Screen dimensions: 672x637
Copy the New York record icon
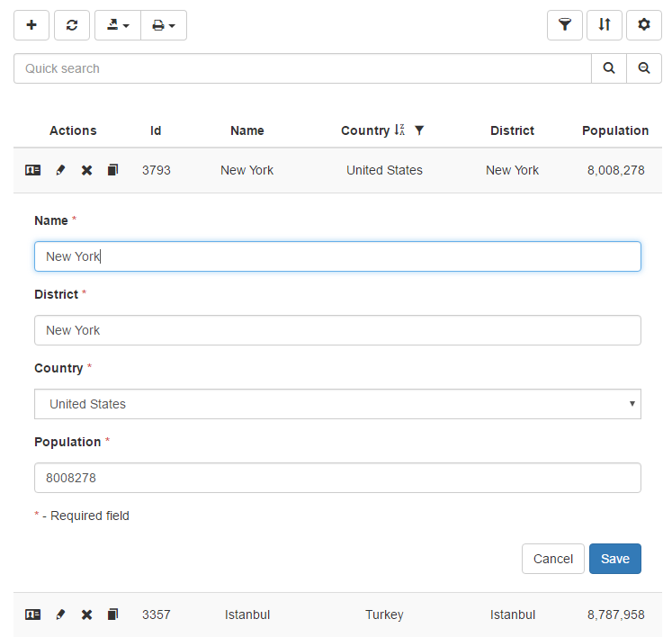(112, 170)
